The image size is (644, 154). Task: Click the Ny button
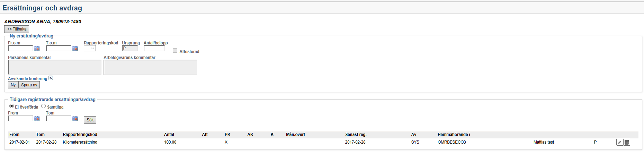13,85
